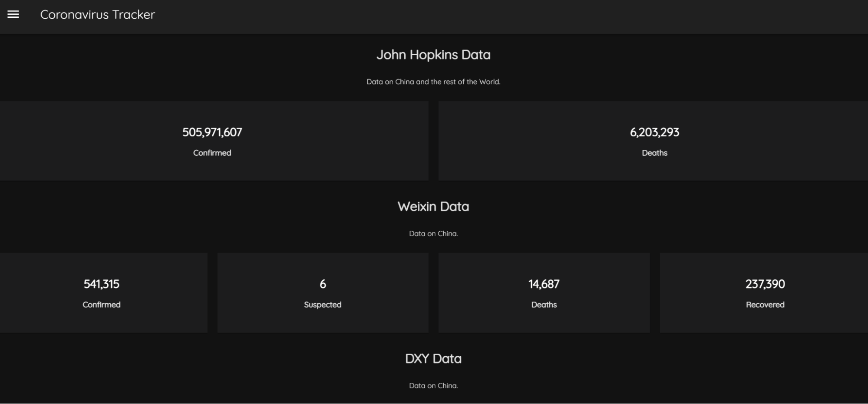Open the hamburger navigation menu
The width and height of the screenshot is (868, 404).
(13, 14)
